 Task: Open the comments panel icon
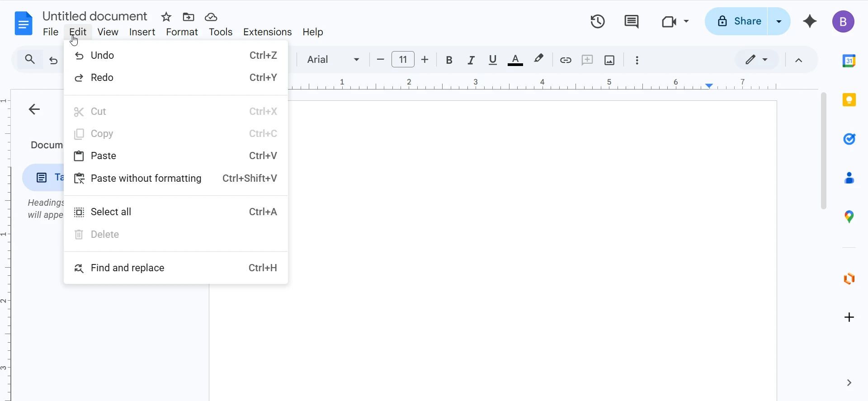pos(632,21)
